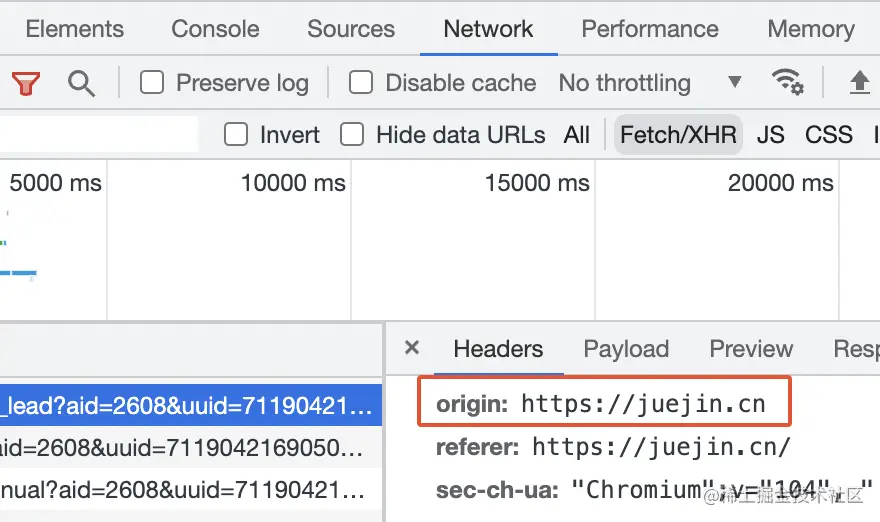880x522 pixels.
Task: Filter requests by JS type
Action: point(770,135)
